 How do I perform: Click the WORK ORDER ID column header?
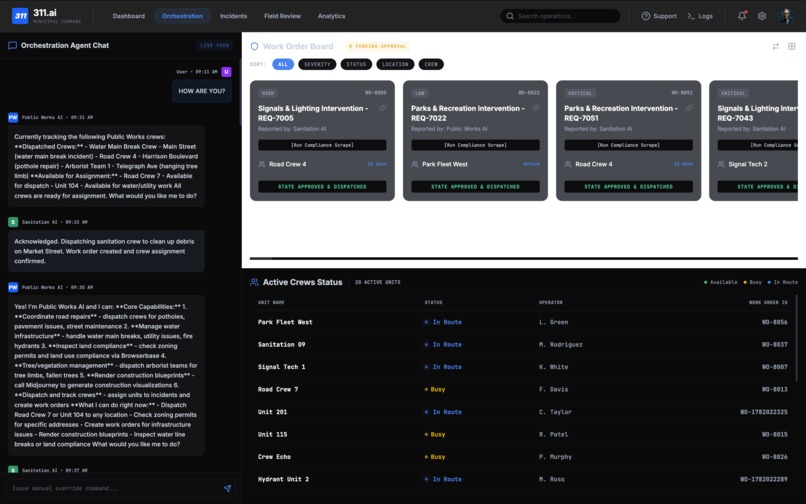click(x=768, y=302)
